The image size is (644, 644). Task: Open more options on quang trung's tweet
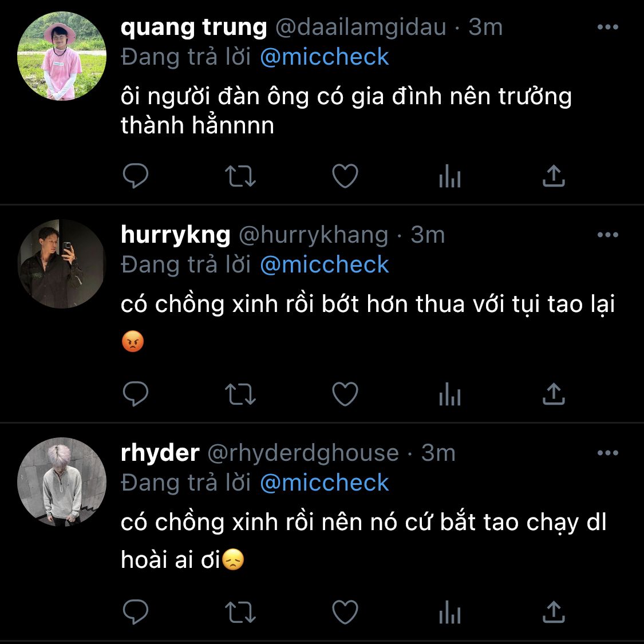click(x=607, y=27)
